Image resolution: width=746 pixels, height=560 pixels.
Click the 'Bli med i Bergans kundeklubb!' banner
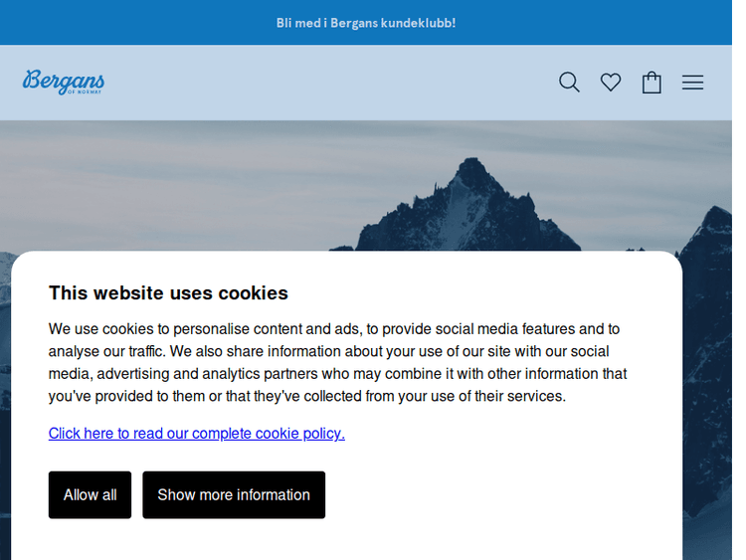(366, 23)
